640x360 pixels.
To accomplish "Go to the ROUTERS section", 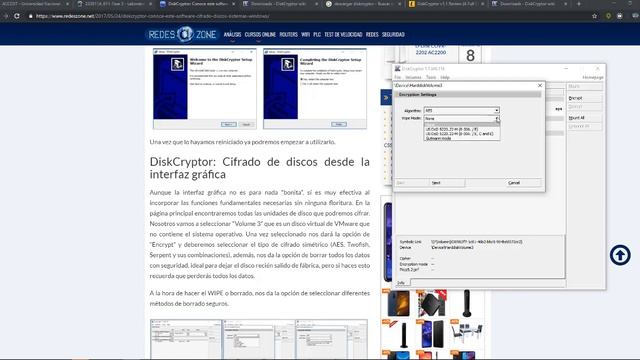I will (289, 35).
